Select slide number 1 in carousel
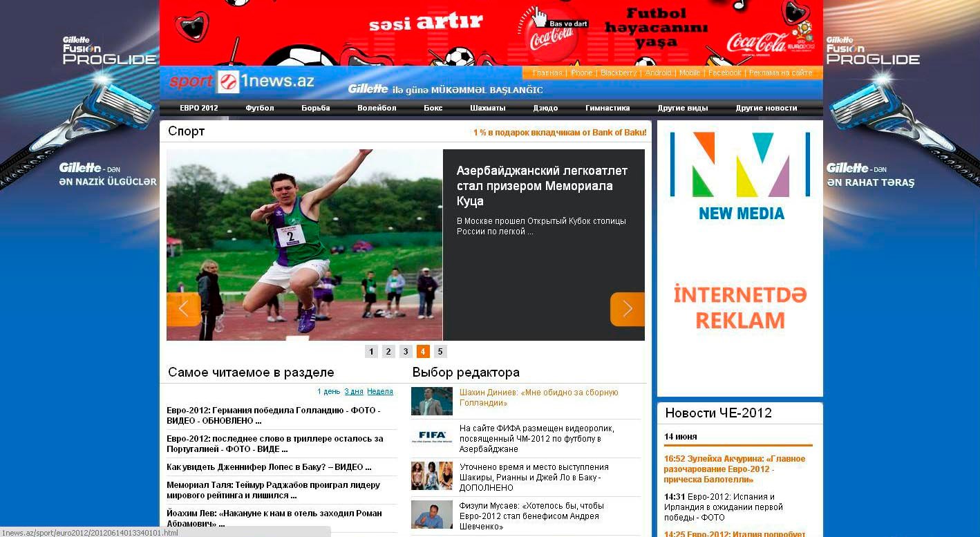The height and width of the screenshot is (537, 980). (371, 351)
